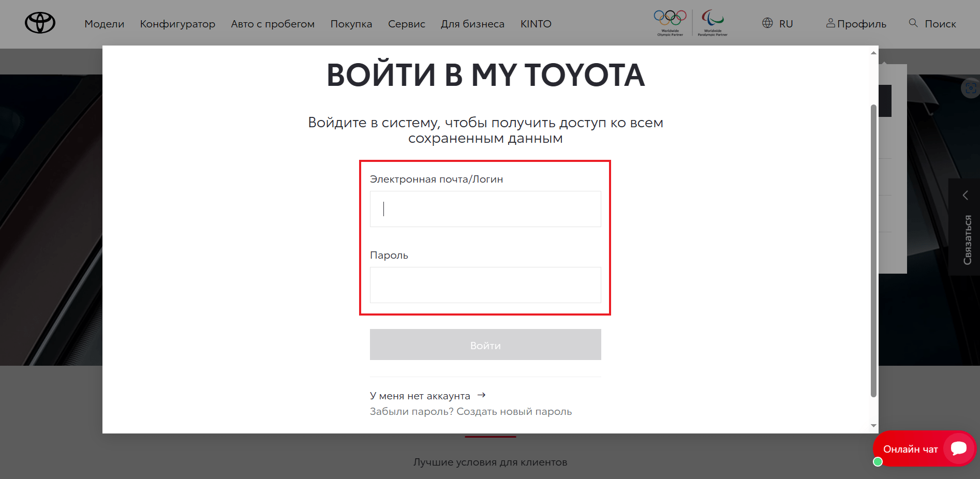Open the Покупка menu
The height and width of the screenshot is (479, 980).
pos(351,24)
